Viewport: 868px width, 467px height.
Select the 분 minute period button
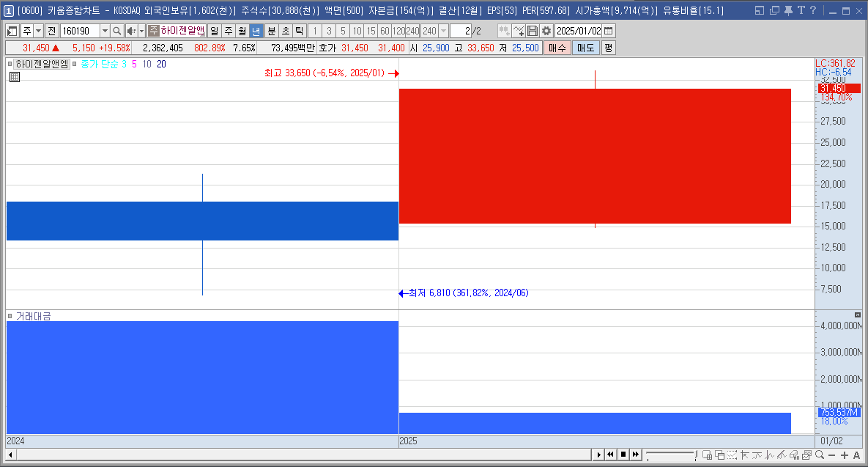click(x=272, y=31)
